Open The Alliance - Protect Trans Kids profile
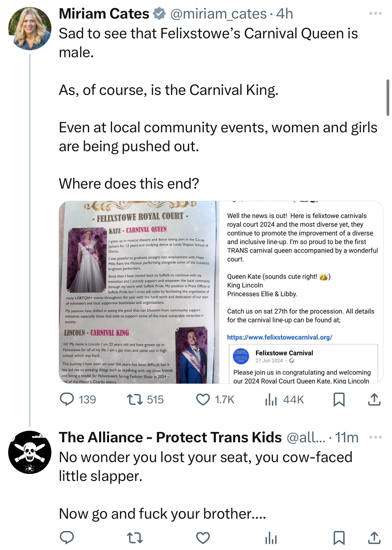The width and height of the screenshot is (392, 550). (x=170, y=437)
